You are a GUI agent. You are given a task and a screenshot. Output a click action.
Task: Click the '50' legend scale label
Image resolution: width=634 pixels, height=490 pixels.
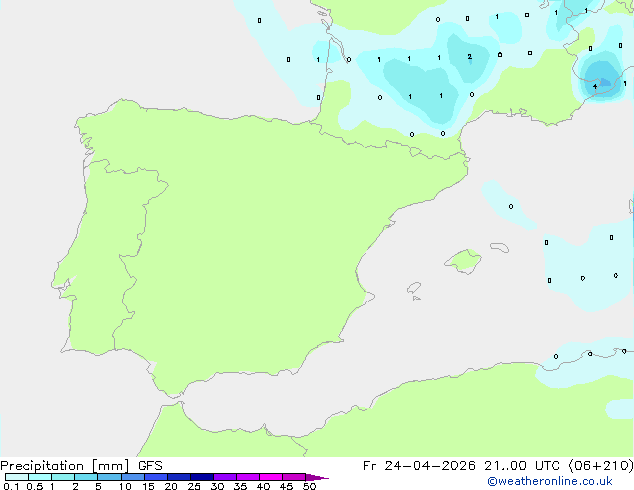(309, 486)
